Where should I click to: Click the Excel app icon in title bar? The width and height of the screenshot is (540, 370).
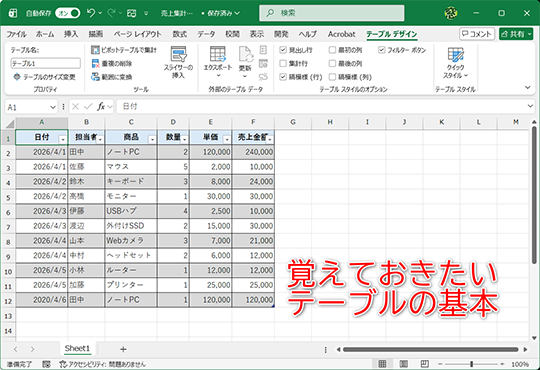point(13,13)
